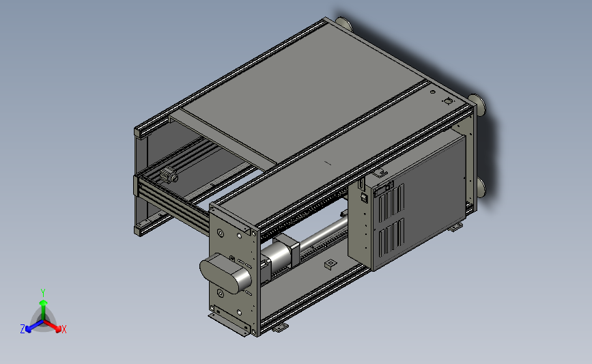This screenshot has height=364, width=592.
Task: Select the small square bracket on the base floor
Action: [x=330, y=264]
